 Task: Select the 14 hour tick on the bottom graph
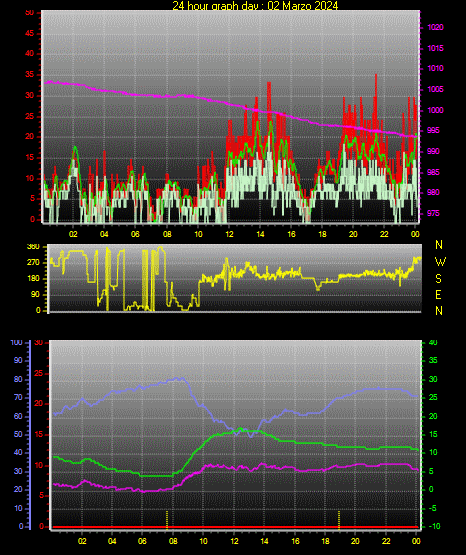tap(264, 541)
